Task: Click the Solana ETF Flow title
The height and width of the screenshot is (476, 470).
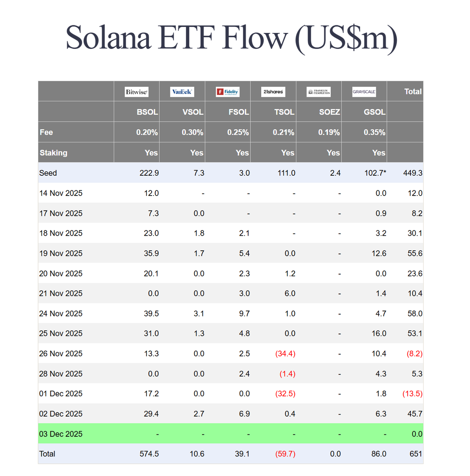Action: [x=231, y=38]
